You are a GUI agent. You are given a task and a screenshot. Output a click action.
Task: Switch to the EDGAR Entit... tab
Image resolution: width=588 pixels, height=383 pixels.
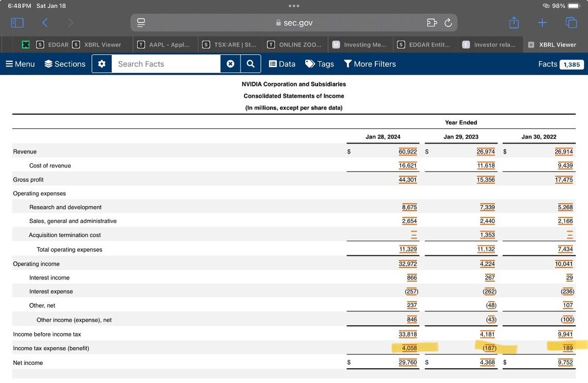[x=424, y=45]
